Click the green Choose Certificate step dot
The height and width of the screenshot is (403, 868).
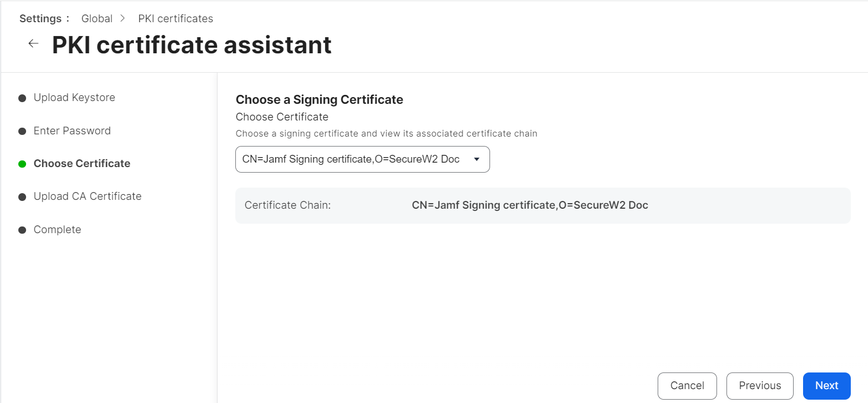[22, 164]
